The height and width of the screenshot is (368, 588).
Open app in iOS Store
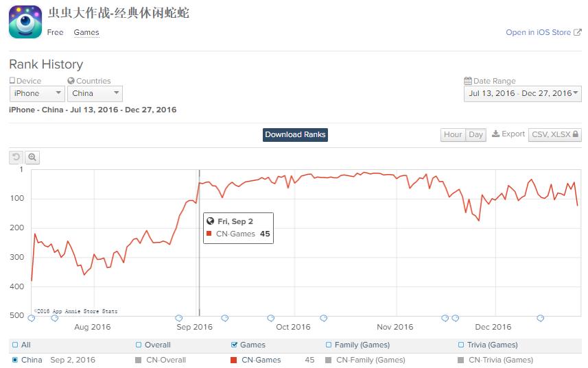[x=538, y=33]
